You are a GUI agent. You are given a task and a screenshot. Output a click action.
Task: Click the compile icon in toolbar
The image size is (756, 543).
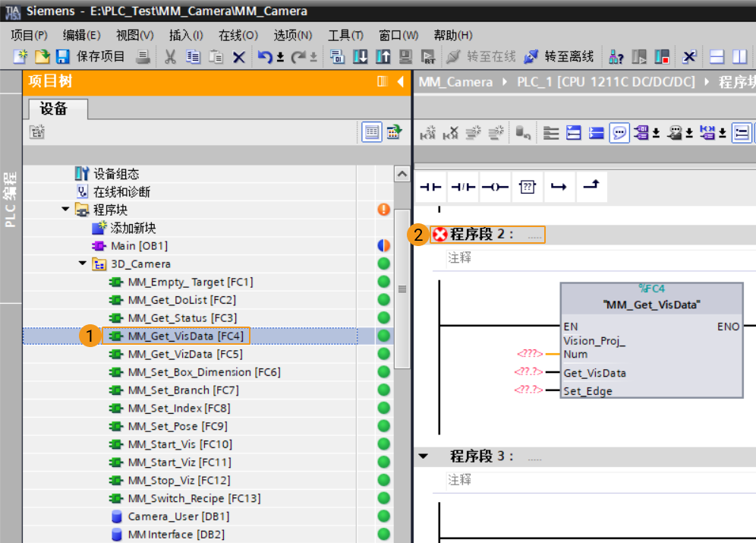click(337, 56)
